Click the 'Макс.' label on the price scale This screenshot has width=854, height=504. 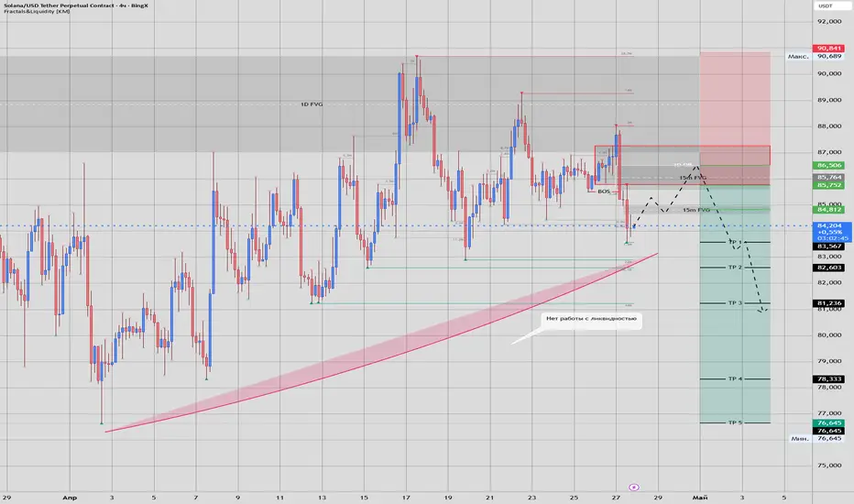click(798, 57)
